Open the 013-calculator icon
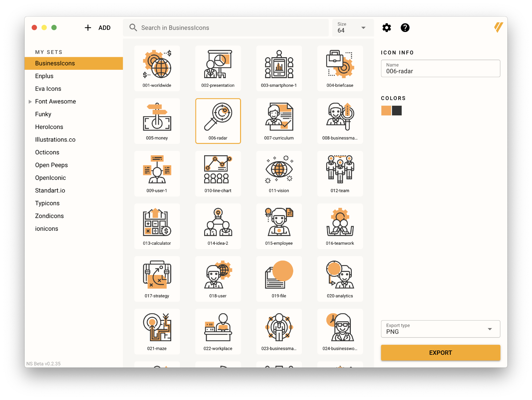Viewport: 532px width, 400px height. point(157,226)
